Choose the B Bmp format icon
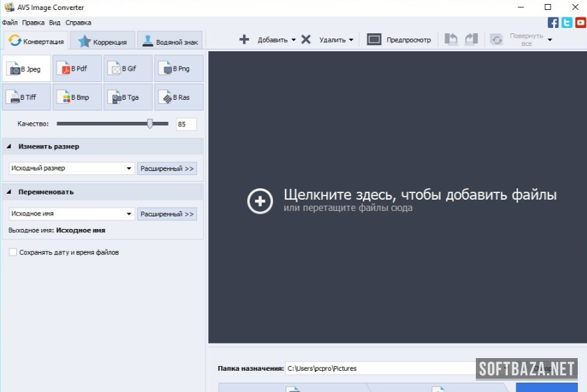587x392 pixels. (77, 97)
